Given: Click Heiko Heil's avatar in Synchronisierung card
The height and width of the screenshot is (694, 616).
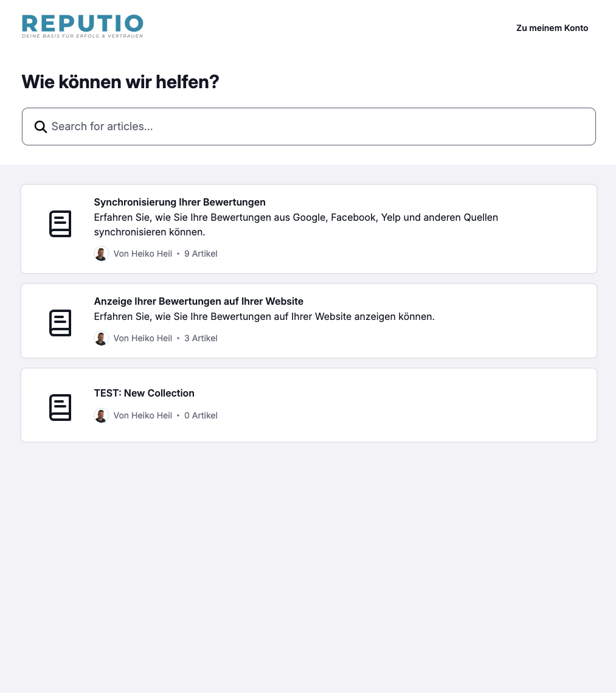Looking at the screenshot, I should (102, 254).
